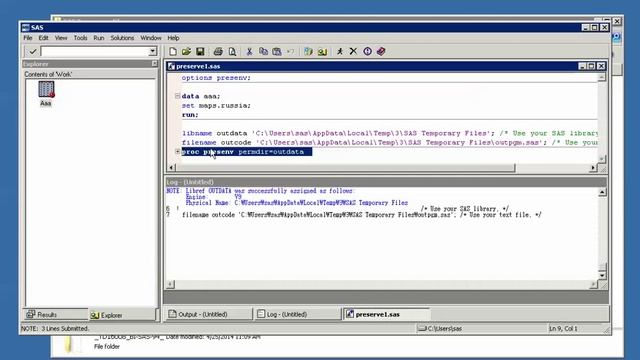Save the program with the floppy icon
640x360 pixels.
[x=200, y=51]
